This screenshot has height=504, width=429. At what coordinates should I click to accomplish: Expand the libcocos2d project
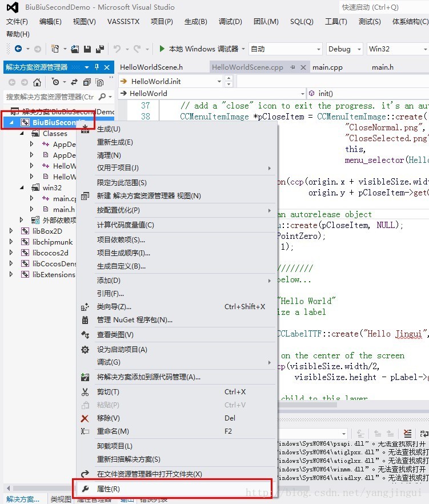11,253
